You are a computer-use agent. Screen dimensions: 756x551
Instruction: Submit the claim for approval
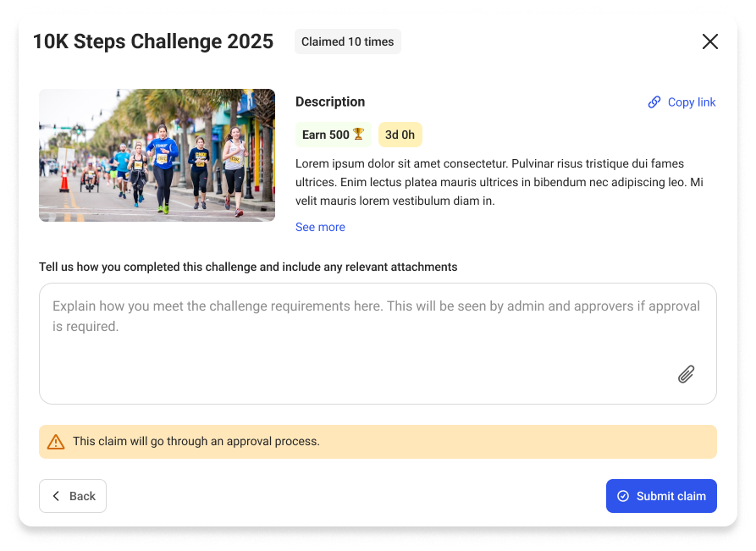pos(661,496)
